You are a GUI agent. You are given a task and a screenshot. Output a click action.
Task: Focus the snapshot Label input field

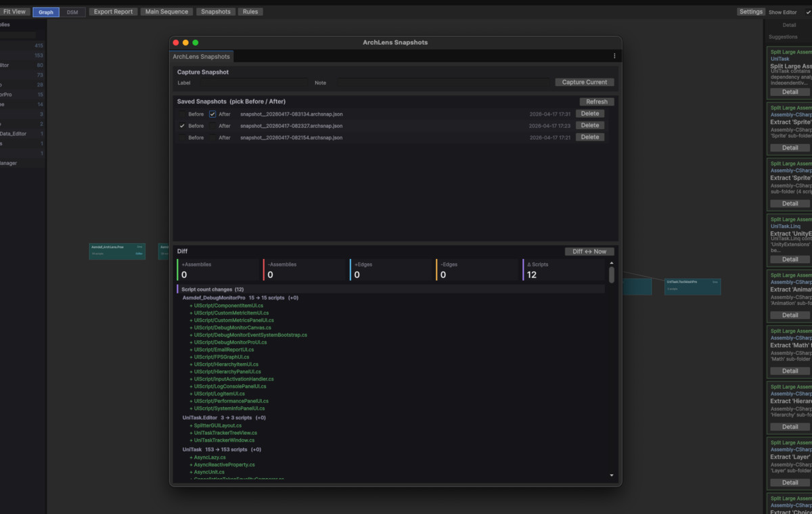(253, 83)
